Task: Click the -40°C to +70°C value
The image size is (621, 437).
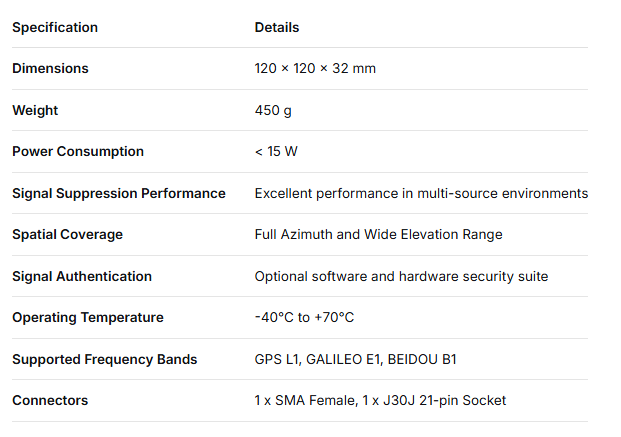Action: click(x=304, y=317)
